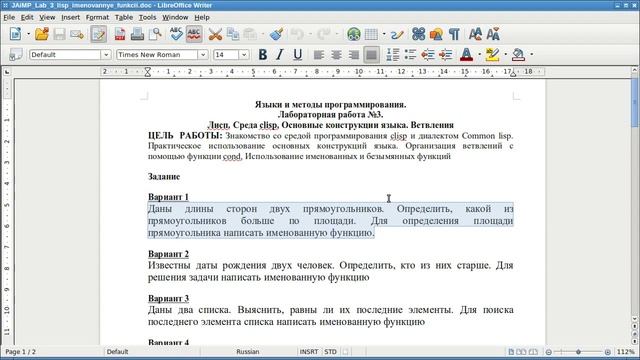Open the View menu
Image resolution: width=640 pixels, height=360 pixels.
[x=47, y=17]
